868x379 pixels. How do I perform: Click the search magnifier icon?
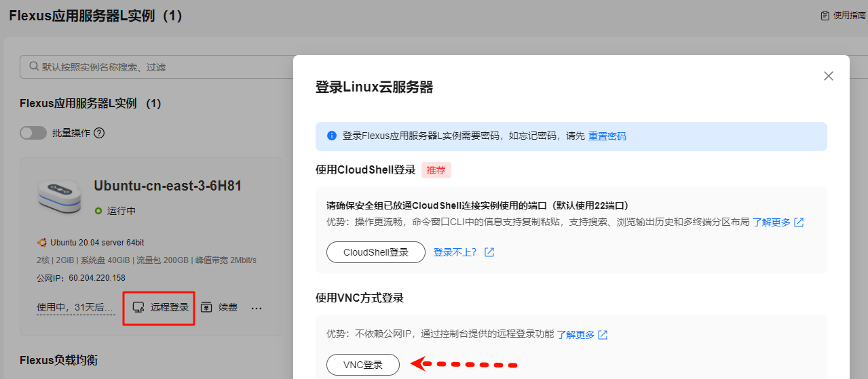tap(34, 67)
